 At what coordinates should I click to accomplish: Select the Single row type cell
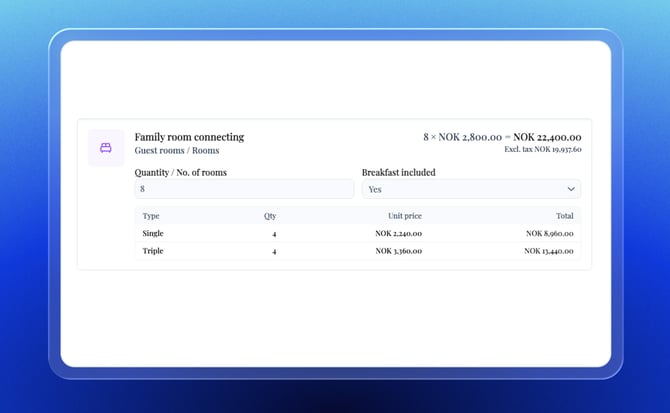(x=153, y=234)
